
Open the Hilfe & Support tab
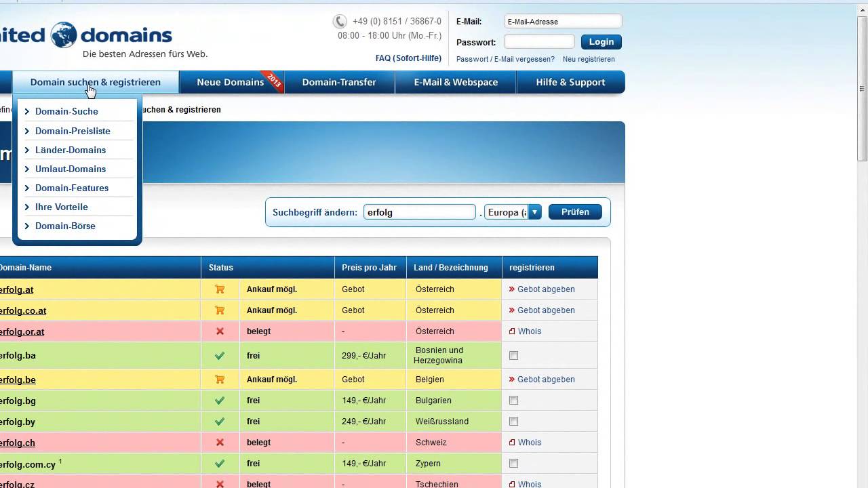(570, 82)
